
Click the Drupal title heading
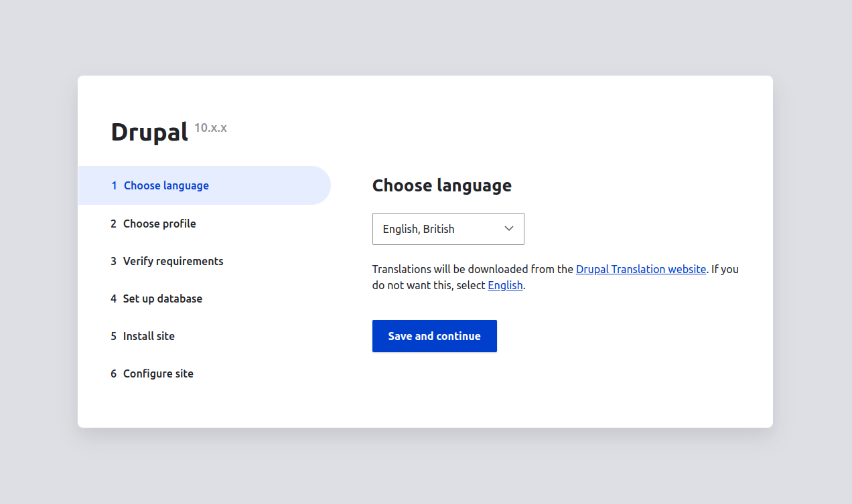pos(149,132)
